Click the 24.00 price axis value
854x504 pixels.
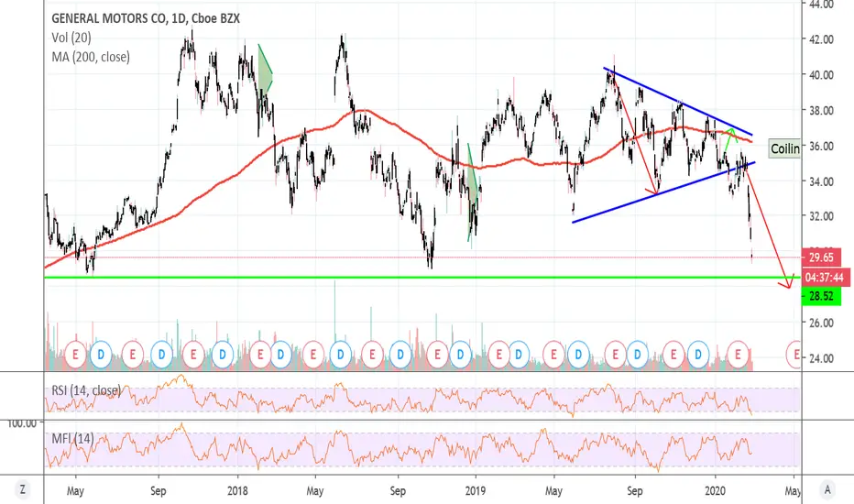tap(821, 358)
